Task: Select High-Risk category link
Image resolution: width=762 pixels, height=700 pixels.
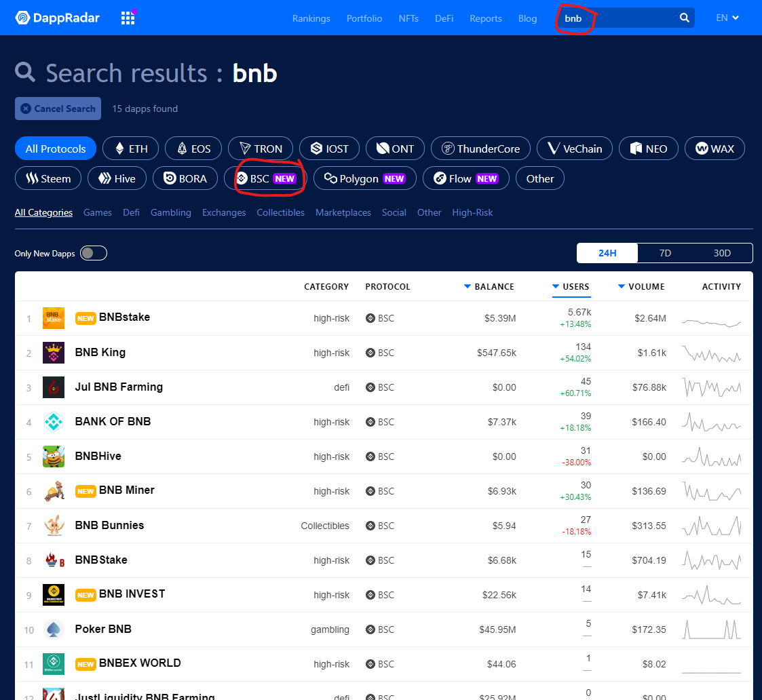Action: point(472,212)
